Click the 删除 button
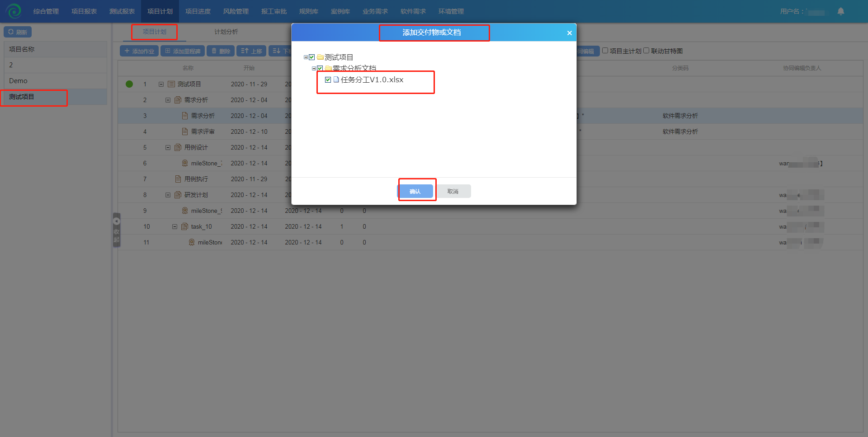Viewport: 868px width, 437px height. point(221,51)
